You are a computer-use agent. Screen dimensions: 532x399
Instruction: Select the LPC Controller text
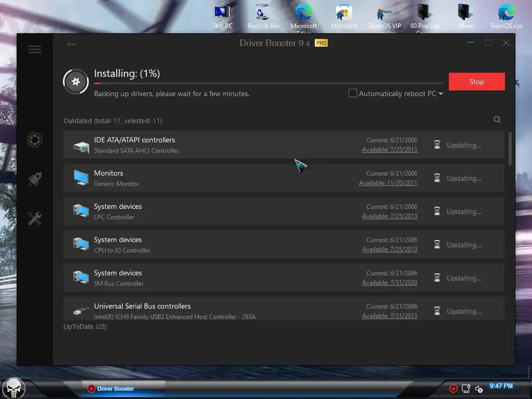(x=114, y=217)
